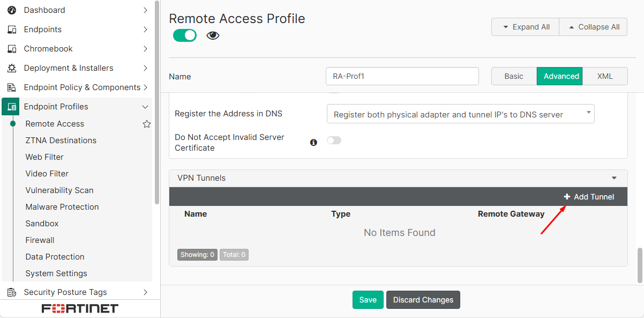Image resolution: width=644 pixels, height=318 pixels.
Task: Click the info icon beside invalid certificate setting
Action: 313,142
